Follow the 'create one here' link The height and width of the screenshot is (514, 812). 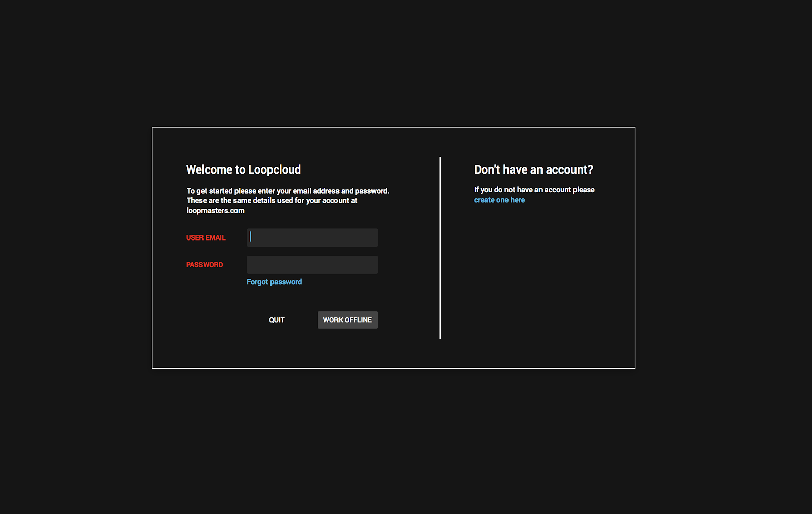point(499,200)
